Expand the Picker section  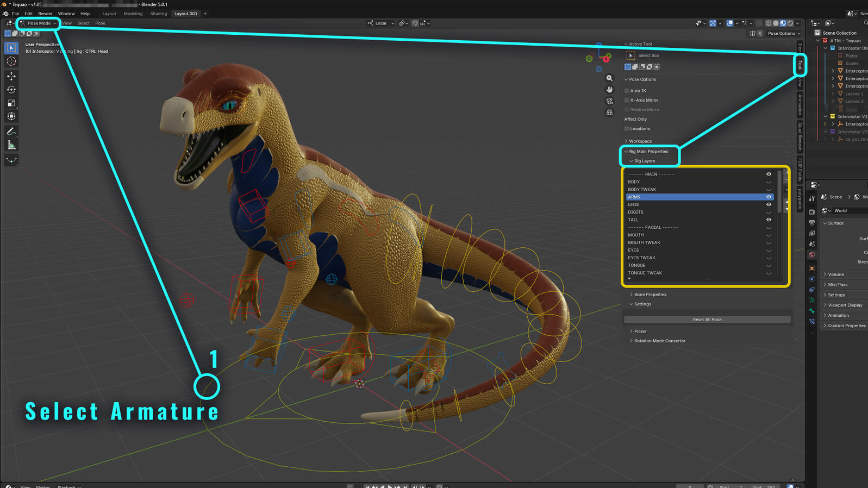(640, 331)
